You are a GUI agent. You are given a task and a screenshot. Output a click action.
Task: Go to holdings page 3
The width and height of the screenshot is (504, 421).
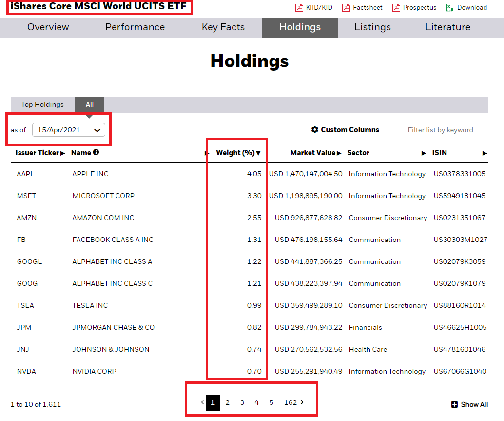click(x=242, y=402)
